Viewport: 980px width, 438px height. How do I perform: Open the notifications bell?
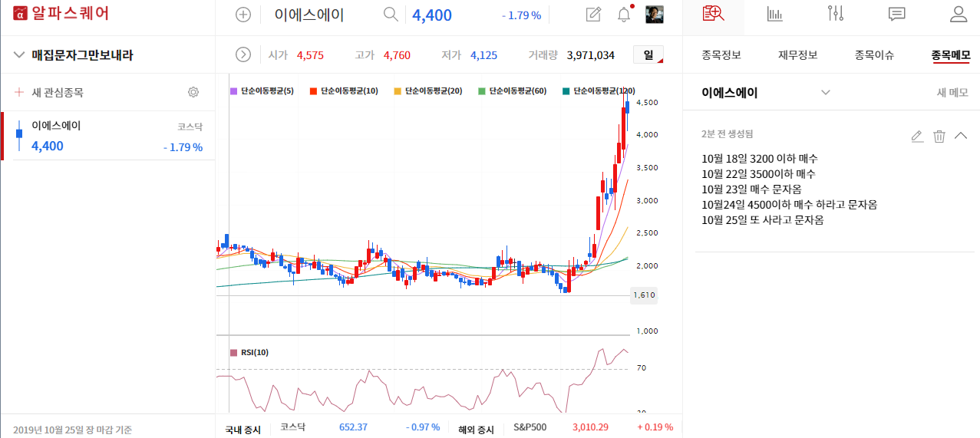click(x=624, y=15)
